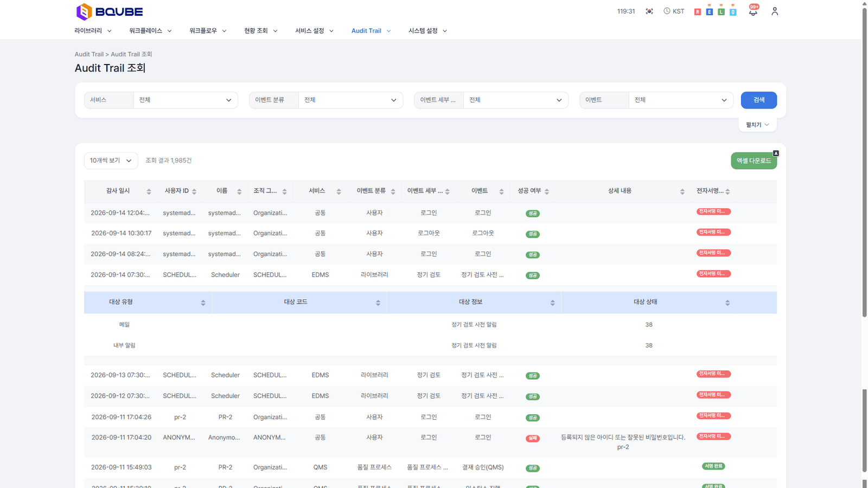868x488 pixels.
Task: Click the 2026-09-11 15:49:03 cell
Action: (x=121, y=467)
